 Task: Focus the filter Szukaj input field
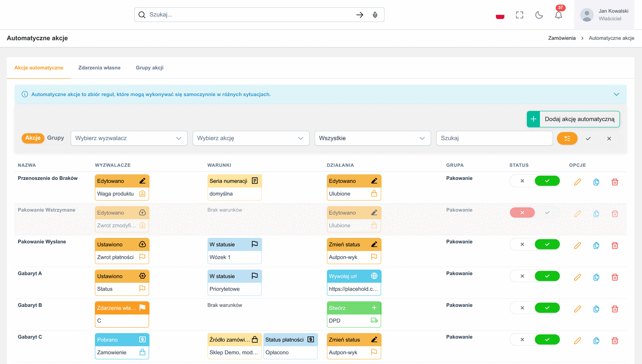click(x=495, y=138)
